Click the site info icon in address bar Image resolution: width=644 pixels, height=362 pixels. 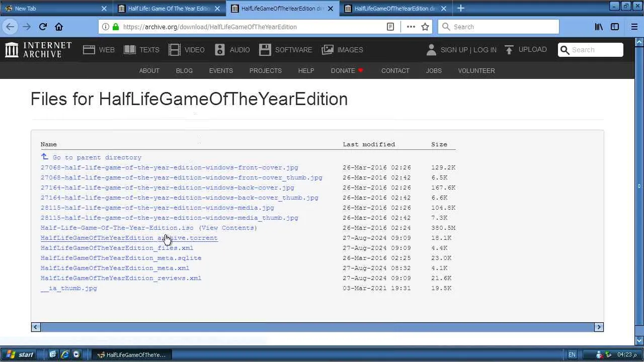click(x=105, y=27)
